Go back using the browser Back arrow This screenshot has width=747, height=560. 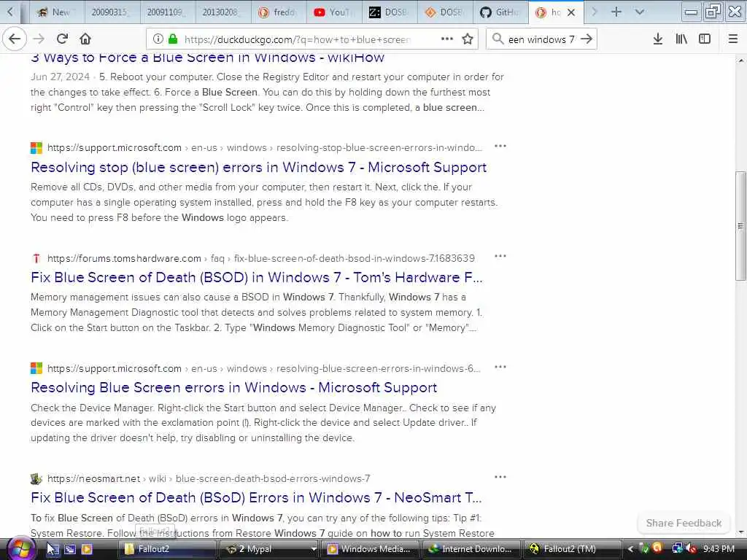coord(15,39)
